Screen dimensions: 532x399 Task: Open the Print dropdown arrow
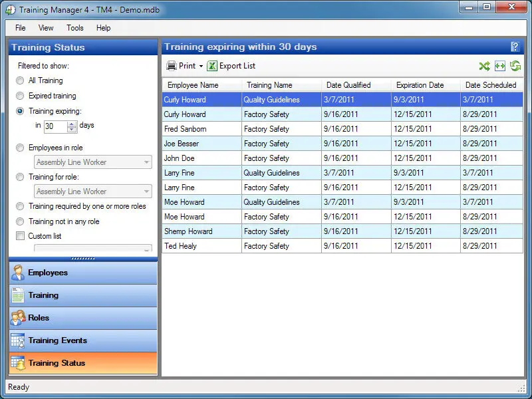coord(201,66)
